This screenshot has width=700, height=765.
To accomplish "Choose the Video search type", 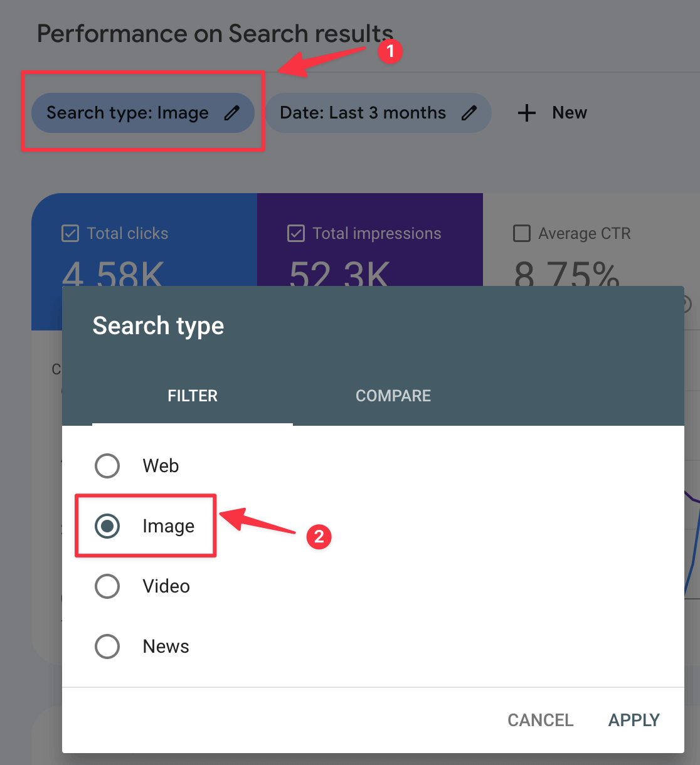I will 107,586.
